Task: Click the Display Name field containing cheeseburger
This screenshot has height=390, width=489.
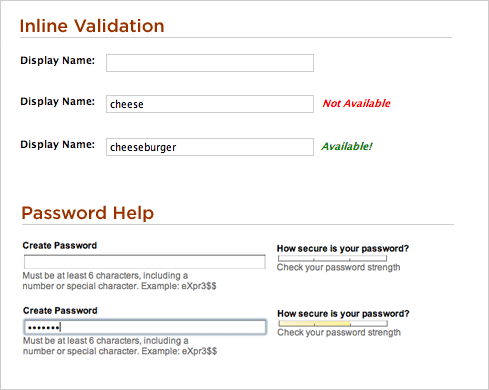Action: pos(210,147)
